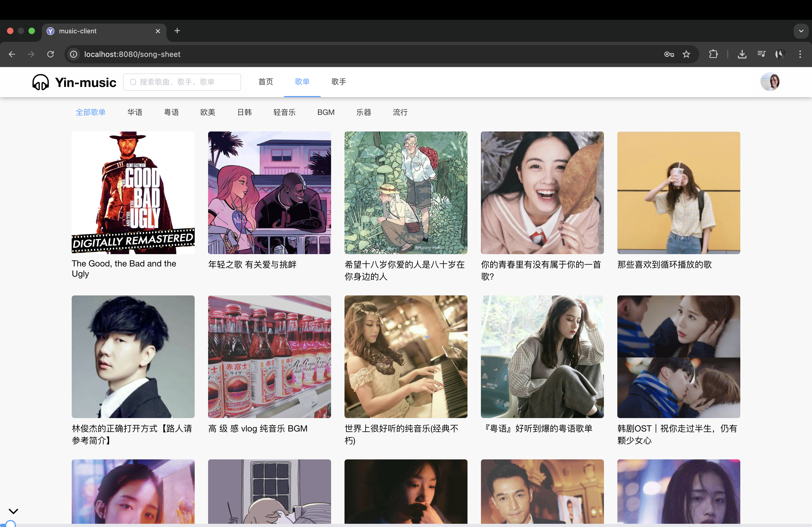Open the 林俊杰的正确打开方式 cover
The image size is (812, 527).
133,357
